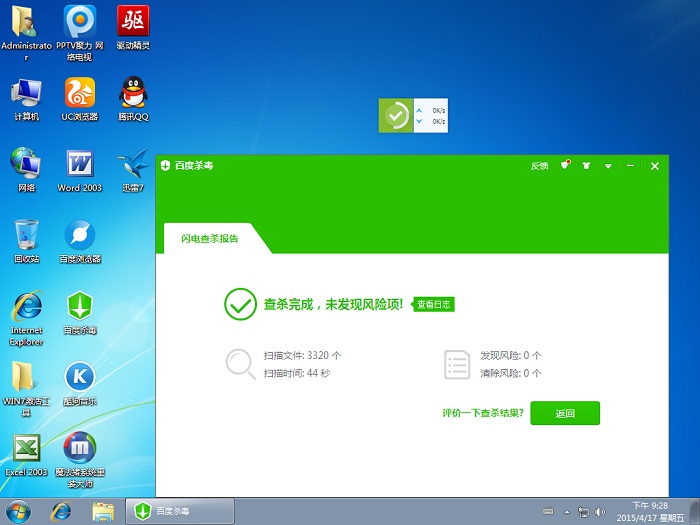700x525 pixels.
Task: Open the Administrator folder desktop icon
Action: pyautogui.click(x=26, y=32)
